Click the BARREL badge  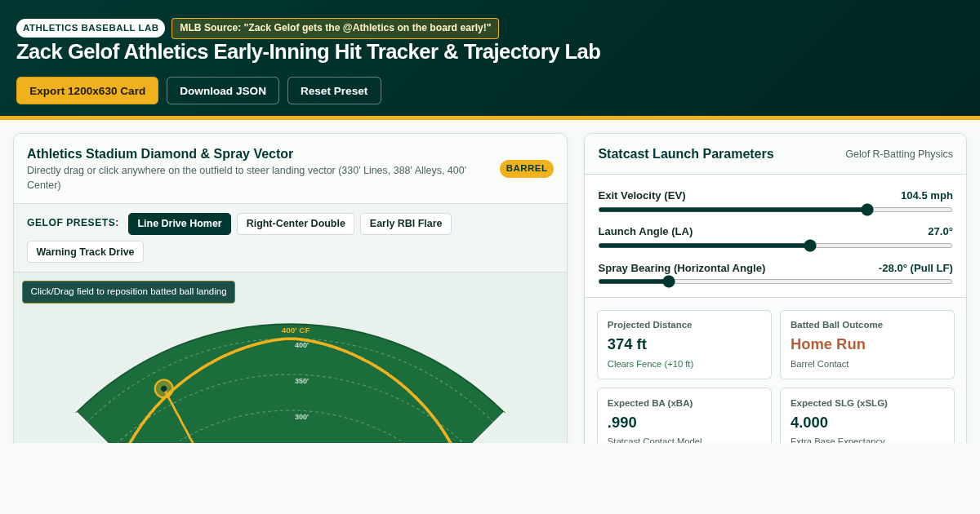[527, 169]
